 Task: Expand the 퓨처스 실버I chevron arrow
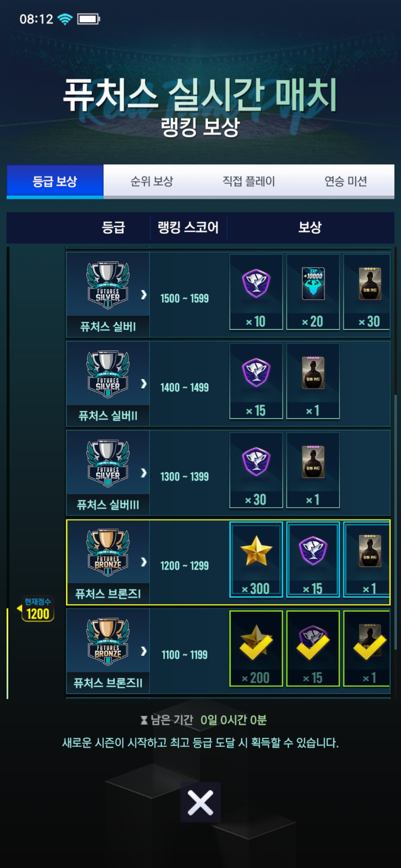(144, 295)
